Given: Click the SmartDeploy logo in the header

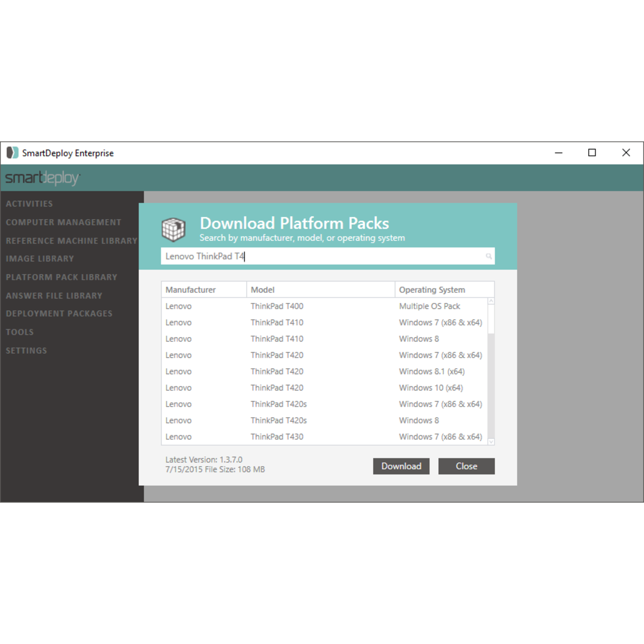Looking at the screenshot, I should 42,178.
